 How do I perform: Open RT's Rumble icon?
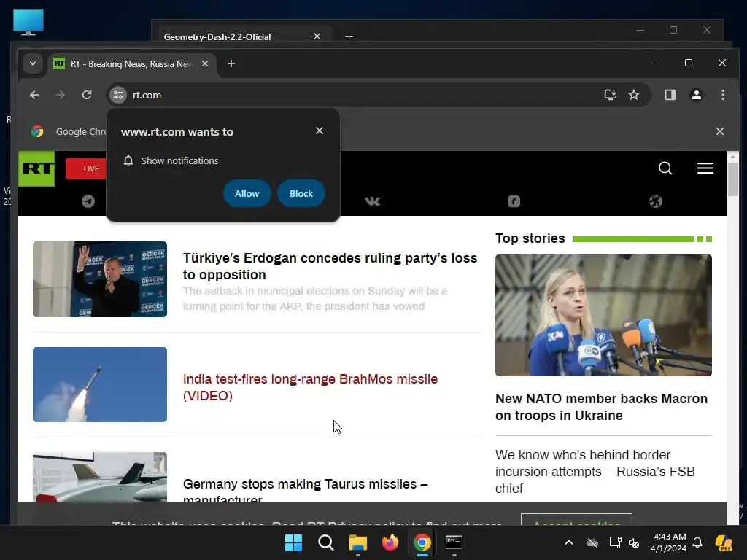(514, 201)
